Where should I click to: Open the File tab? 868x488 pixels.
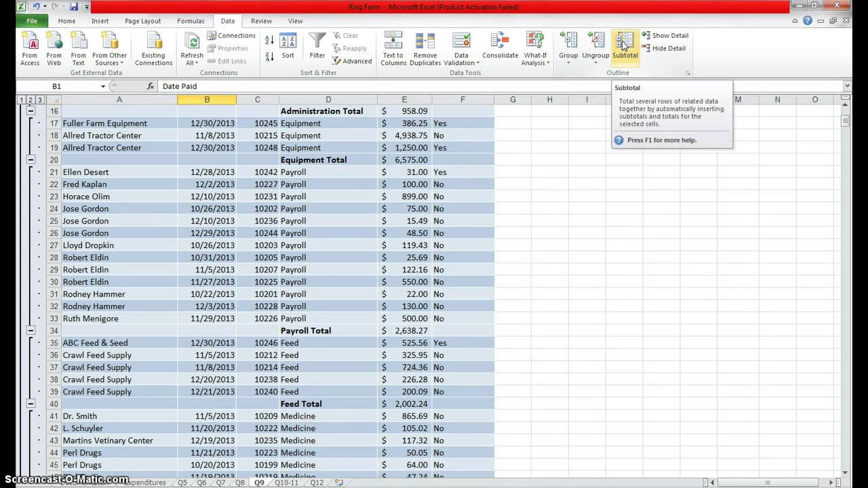32,21
